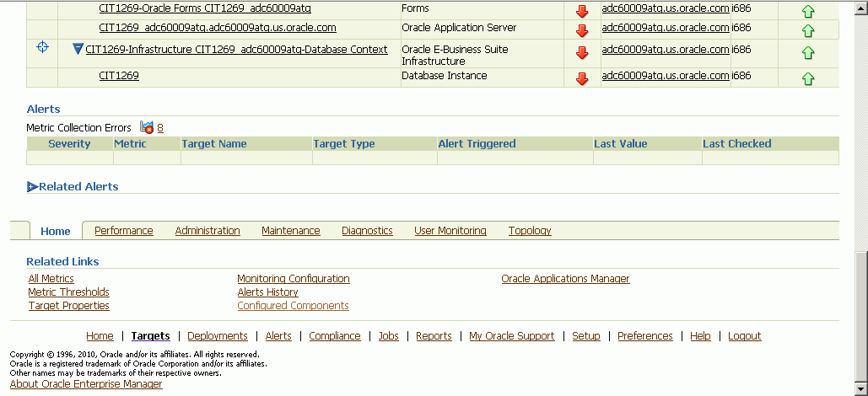Open CIT1269_adc60009atg.adc60009atg.us.oracle.com target link

tap(218, 27)
